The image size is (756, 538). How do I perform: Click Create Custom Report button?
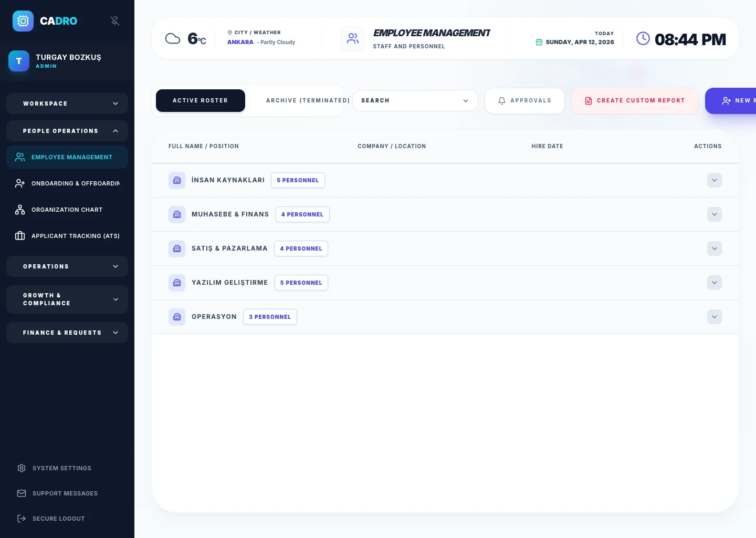click(635, 100)
